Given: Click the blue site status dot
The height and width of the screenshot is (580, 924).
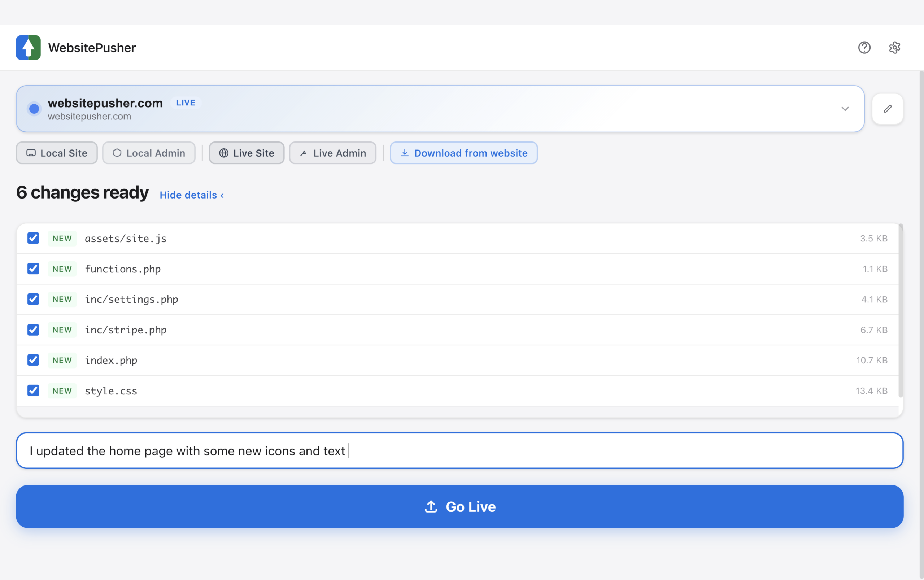Looking at the screenshot, I should [34, 109].
